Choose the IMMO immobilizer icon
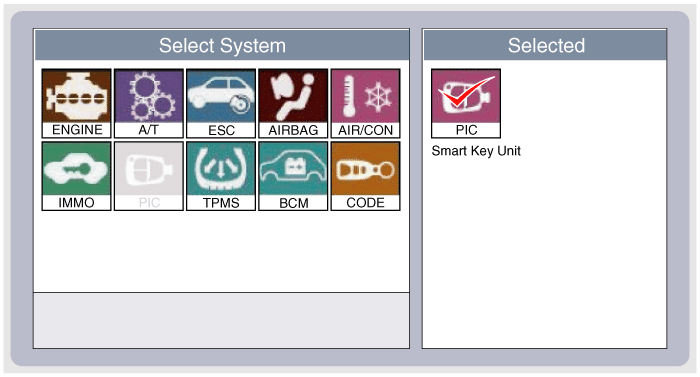The image size is (700, 377). coord(76,176)
